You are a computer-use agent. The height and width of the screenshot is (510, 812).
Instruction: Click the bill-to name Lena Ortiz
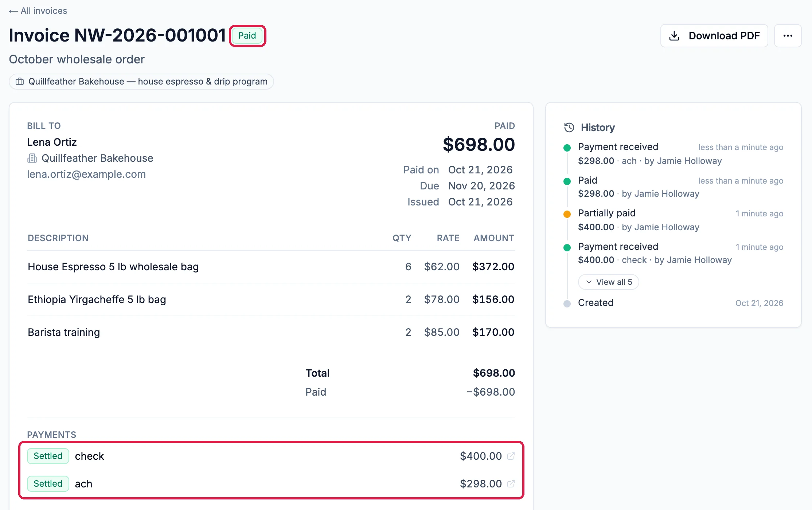[52, 142]
